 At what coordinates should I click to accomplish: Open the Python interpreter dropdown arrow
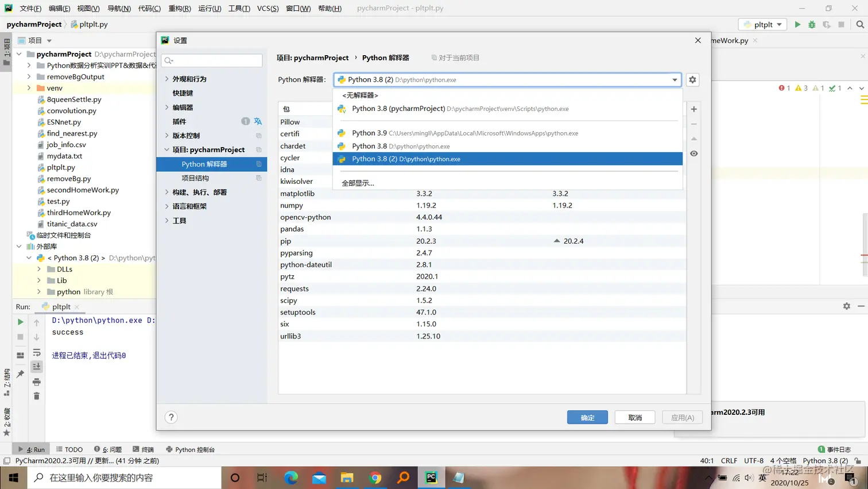pos(675,80)
